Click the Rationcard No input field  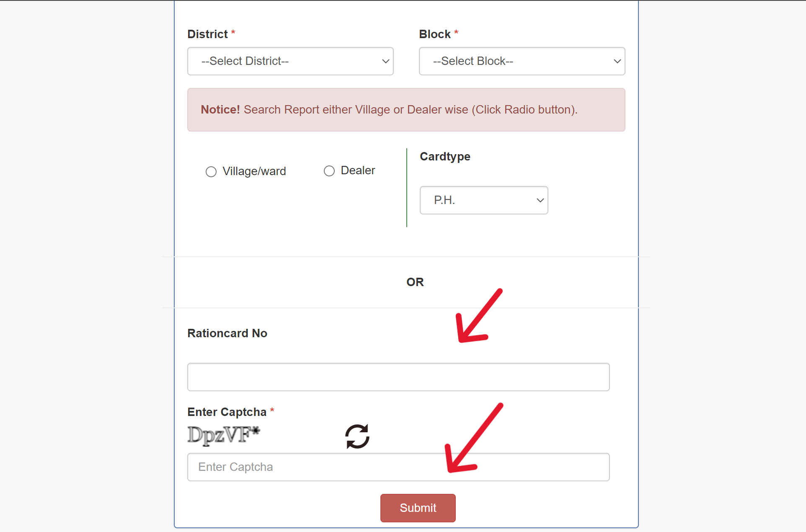[398, 377]
